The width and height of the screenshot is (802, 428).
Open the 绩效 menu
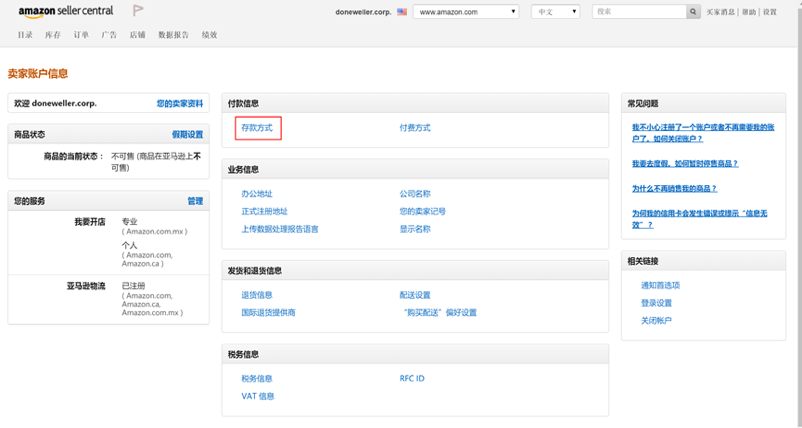(209, 35)
